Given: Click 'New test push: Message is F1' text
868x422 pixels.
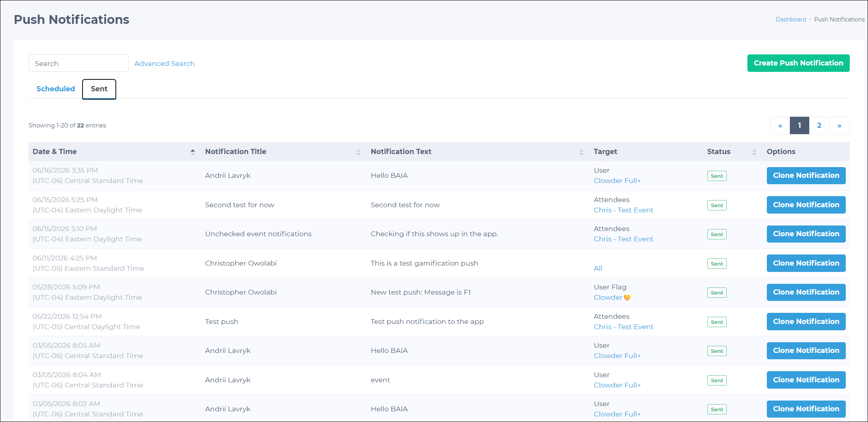Looking at the screenshot, I should [x=421, y=292].
